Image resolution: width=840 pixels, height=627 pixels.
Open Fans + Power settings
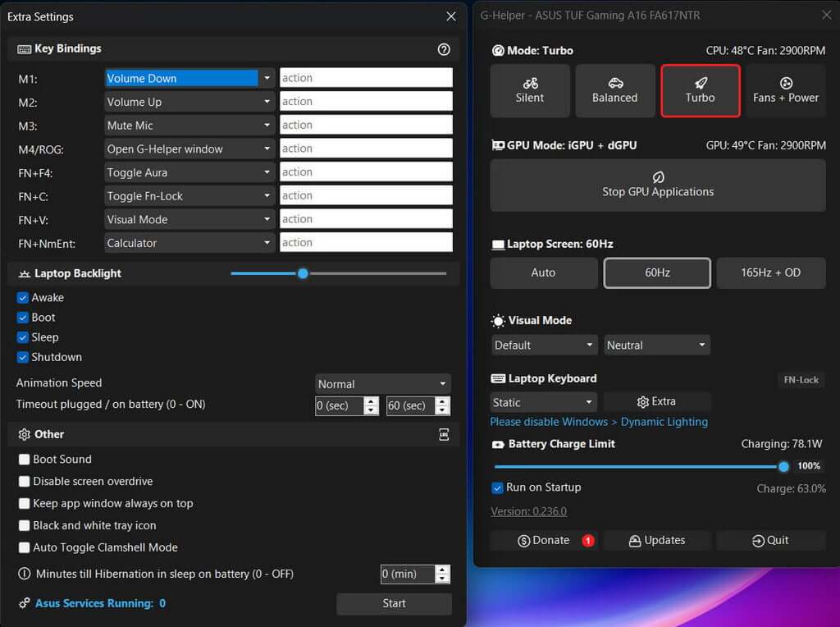coord(785,90)
